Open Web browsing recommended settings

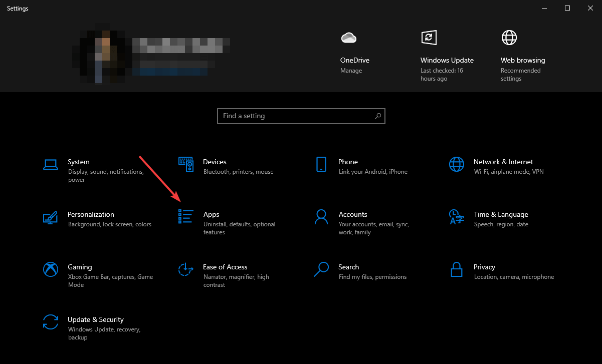[x=509, y=38]
